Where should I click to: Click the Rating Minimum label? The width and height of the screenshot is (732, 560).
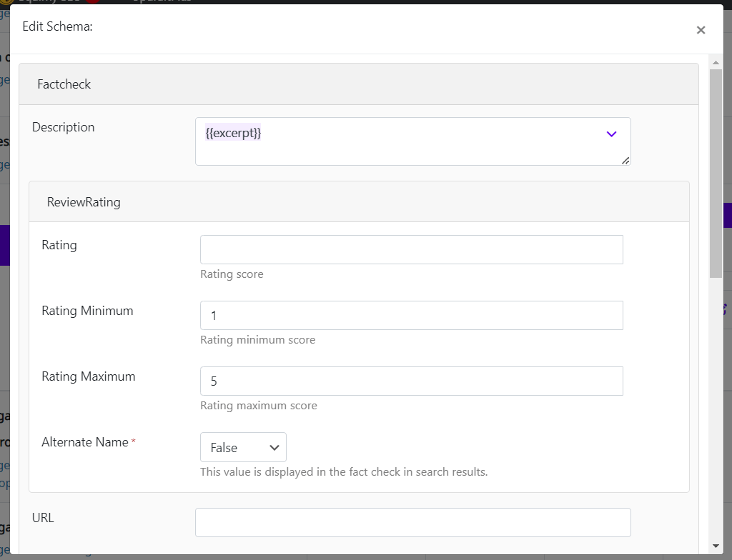(x=87, y=311)
